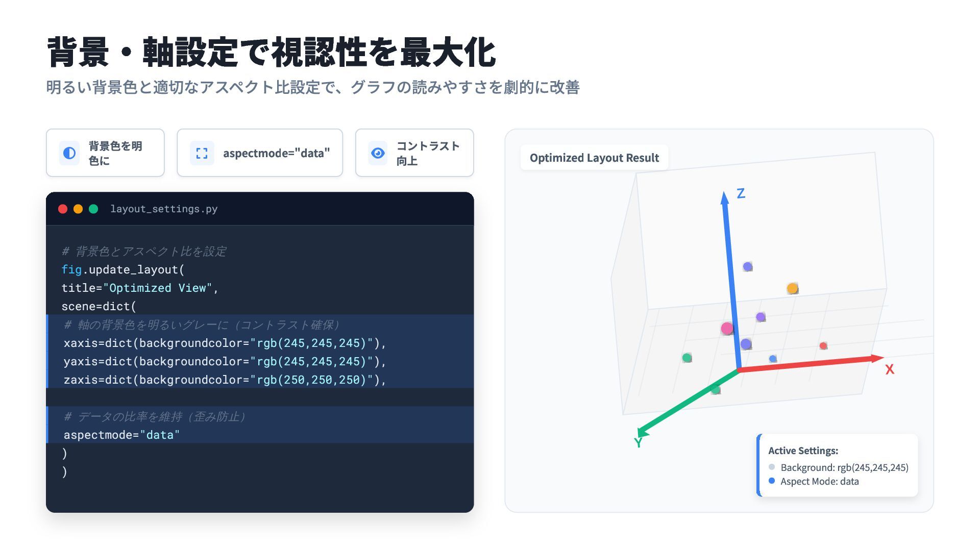Click the zaxis backgroundcolor code line
Image resolution: width=980 pixels, height=551 pixels.
tap(225, 380)
